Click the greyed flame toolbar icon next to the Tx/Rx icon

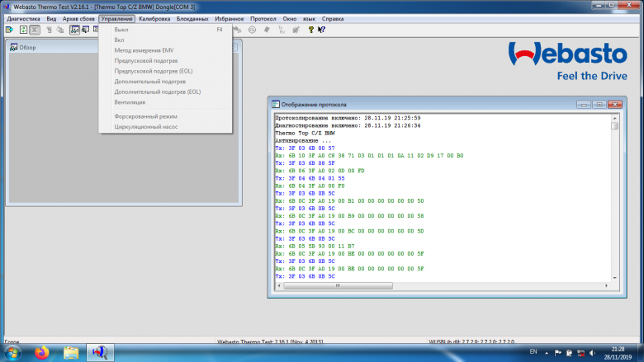click(296, 30)
